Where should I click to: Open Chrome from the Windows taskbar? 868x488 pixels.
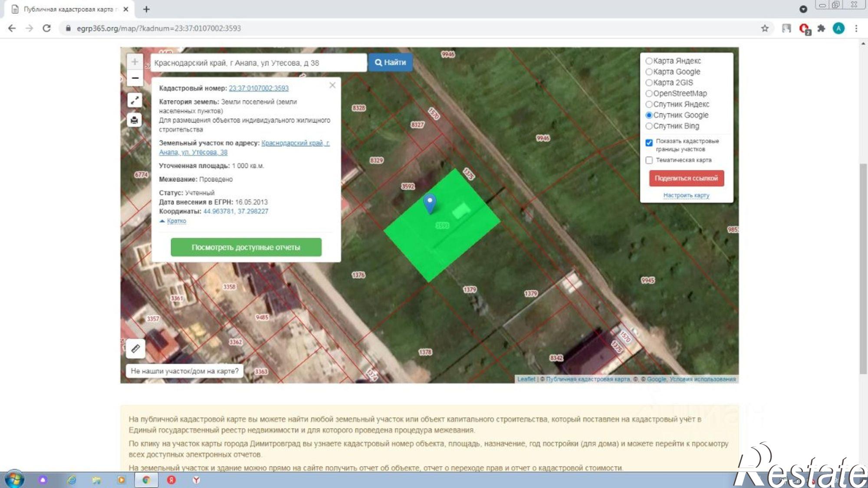(146, 480)
